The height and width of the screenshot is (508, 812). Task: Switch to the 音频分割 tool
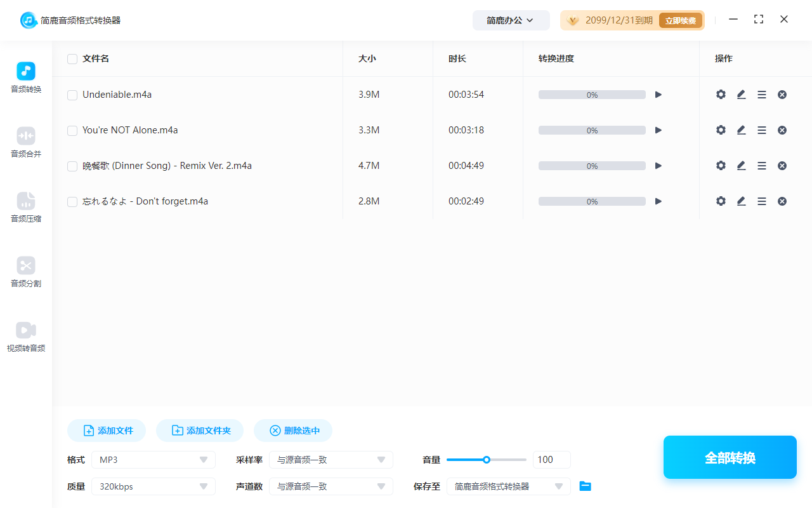click(25, 272)
